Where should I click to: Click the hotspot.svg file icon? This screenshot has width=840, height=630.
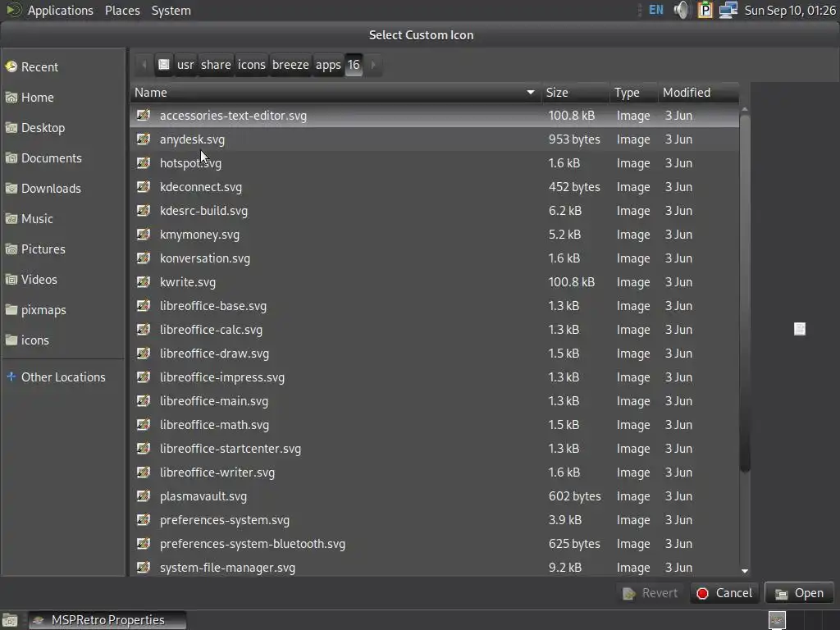coord(143,163)
